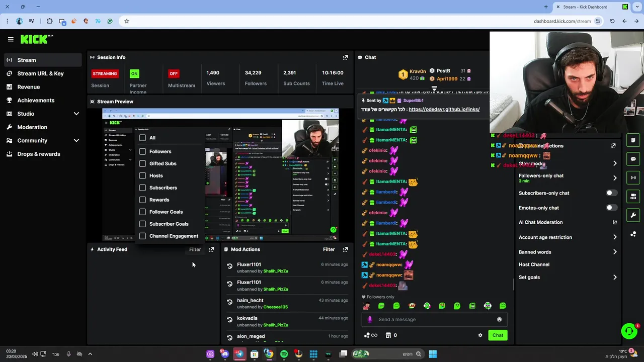Click Cheesee135 moderator name
Viewport: 644px width, 362px height.
pos(276,307)
